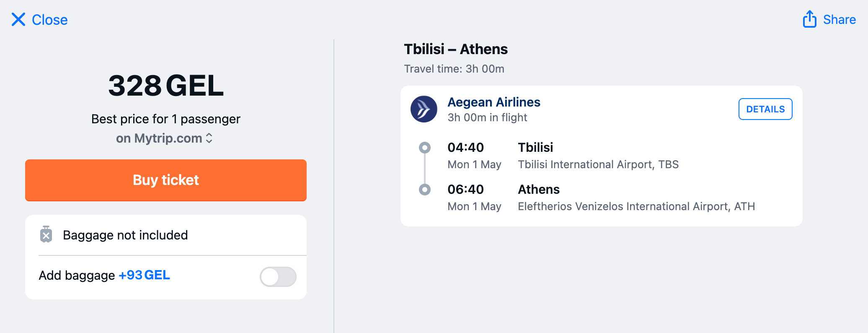
Task: Click the Share text link
Action: point(839,19)
